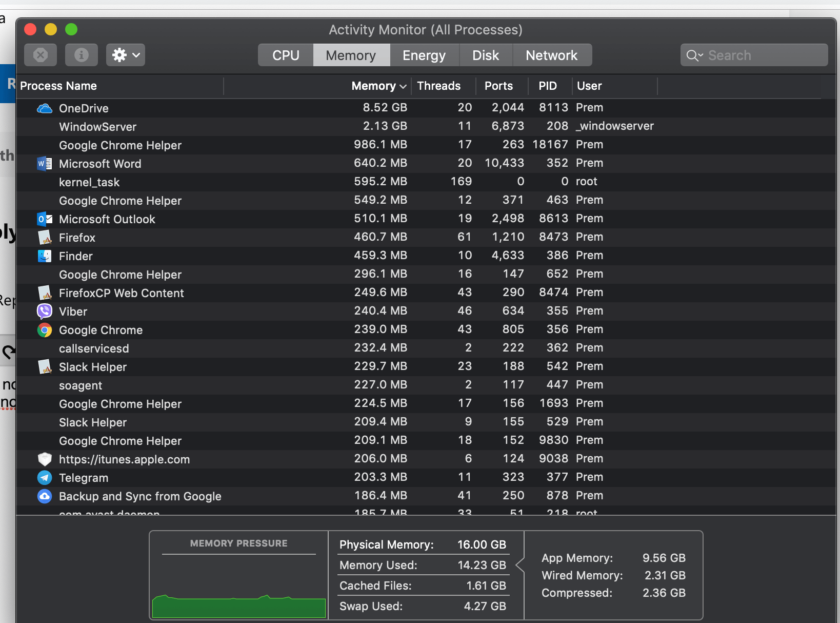Click the Microsoft Outlook app icon
This screenshot has width=840, height=623.
(45, 219)
